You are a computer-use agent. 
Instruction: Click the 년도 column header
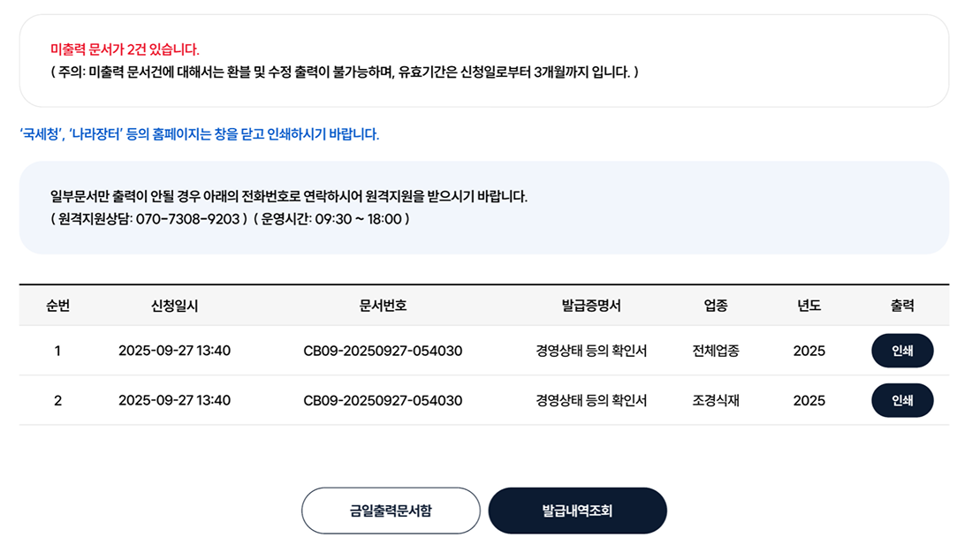coord(809,306)
